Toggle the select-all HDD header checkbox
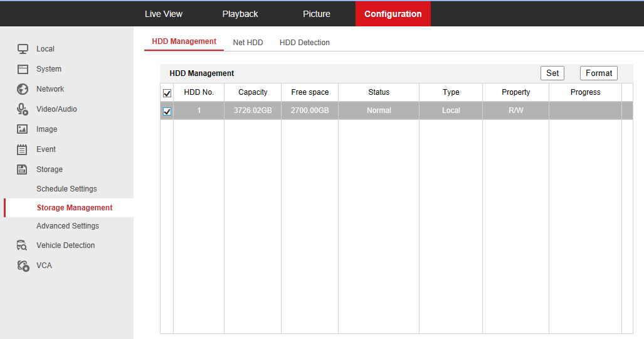This screenshot has height=339, width=644. coord(167,93)
